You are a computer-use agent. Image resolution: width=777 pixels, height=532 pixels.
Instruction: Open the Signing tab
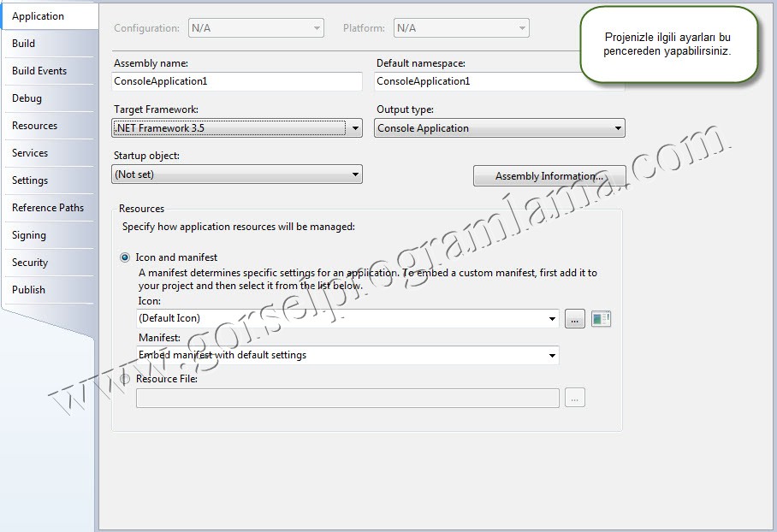[x=29, y=235]
